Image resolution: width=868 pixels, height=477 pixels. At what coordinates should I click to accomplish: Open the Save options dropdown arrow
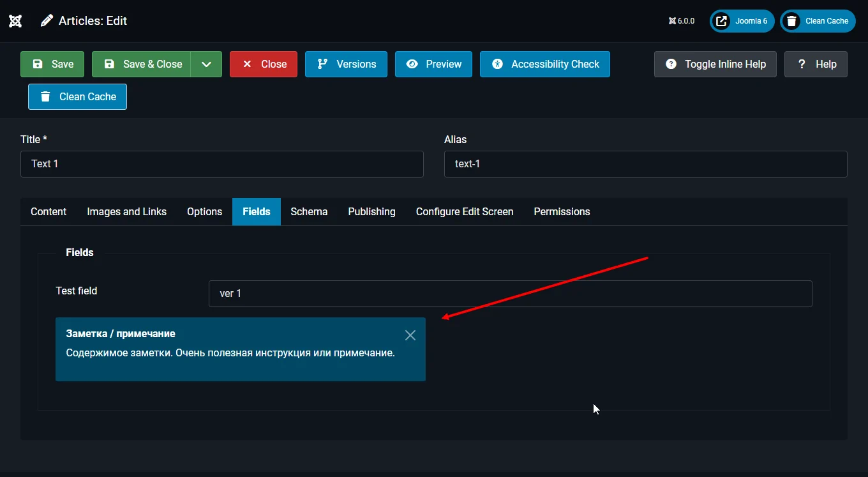pos(206,64)
